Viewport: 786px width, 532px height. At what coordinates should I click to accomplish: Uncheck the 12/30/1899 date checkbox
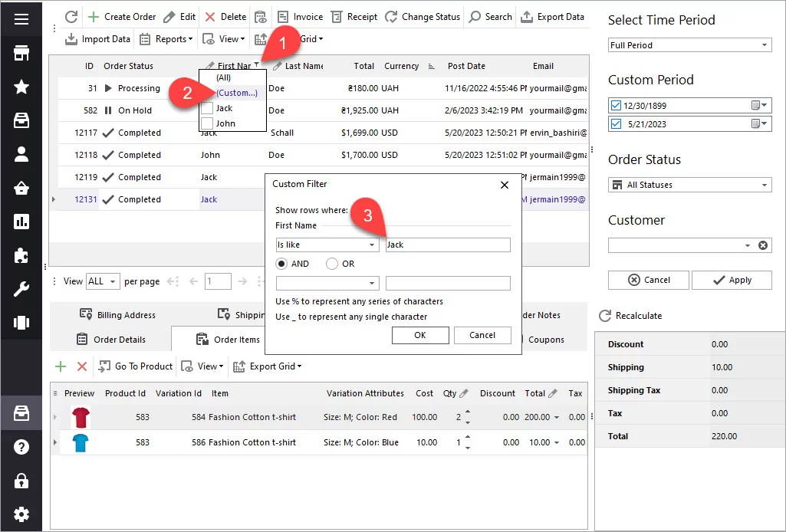[x=616, y=105]
